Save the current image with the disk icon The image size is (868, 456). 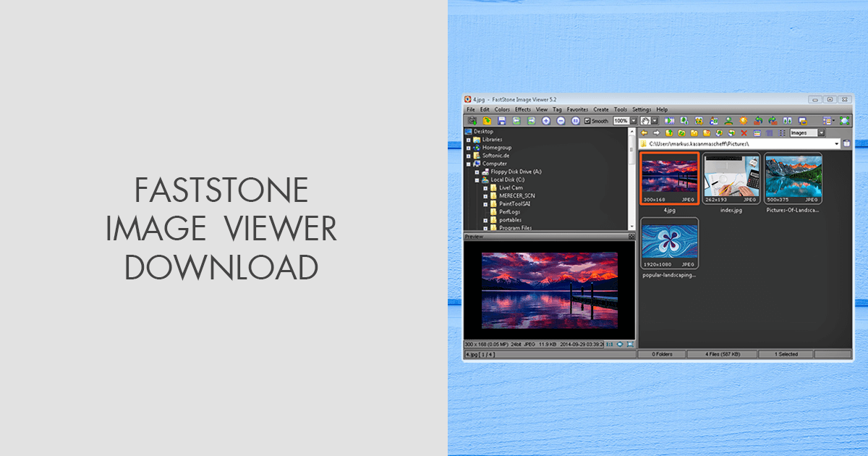point(502,121)
